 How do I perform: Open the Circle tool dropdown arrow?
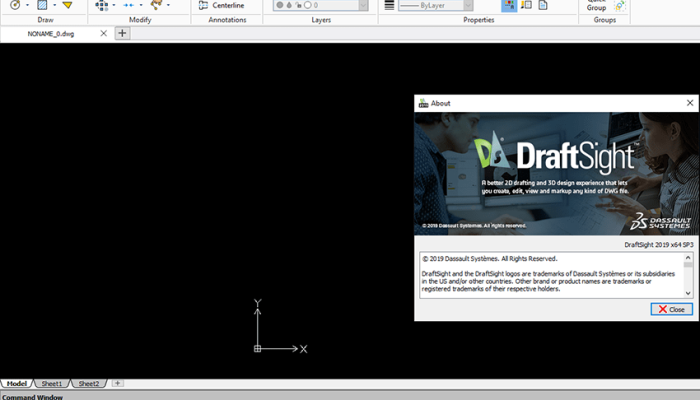[x=27, y=5]
